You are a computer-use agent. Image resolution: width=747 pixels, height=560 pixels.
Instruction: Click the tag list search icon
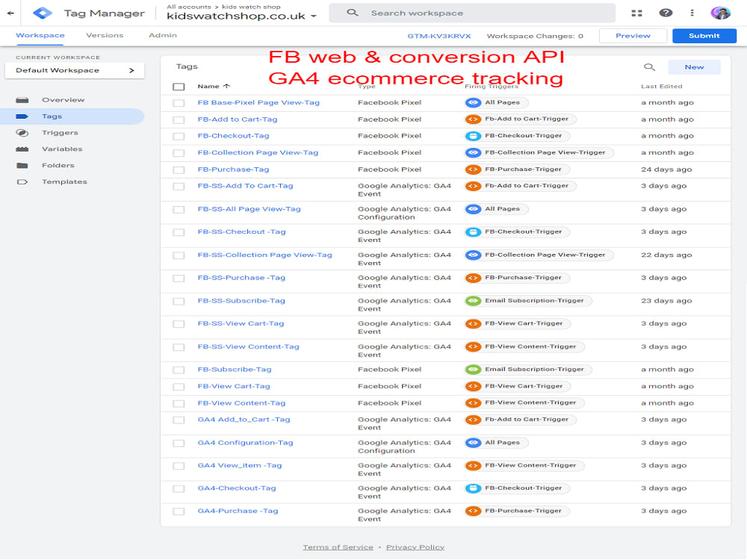click(649, 66)
